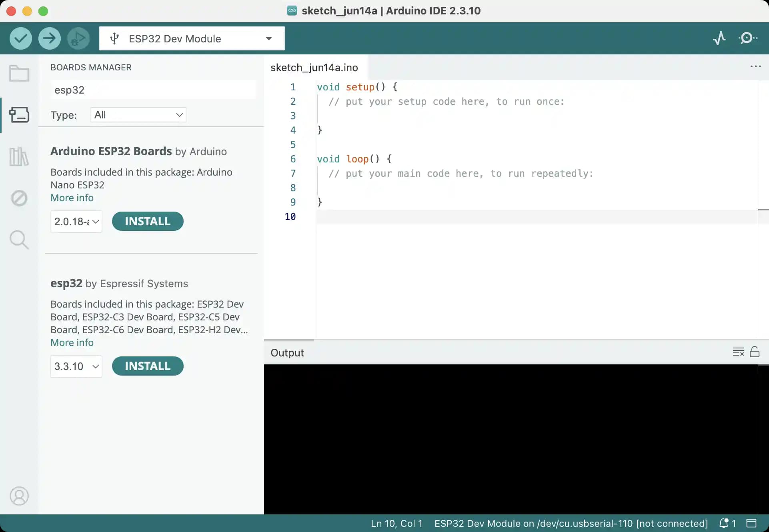The height and width of the screenshot is (532, 769).
Task: Open the notifications bell in status bar
Action: (x=727, y=523)
